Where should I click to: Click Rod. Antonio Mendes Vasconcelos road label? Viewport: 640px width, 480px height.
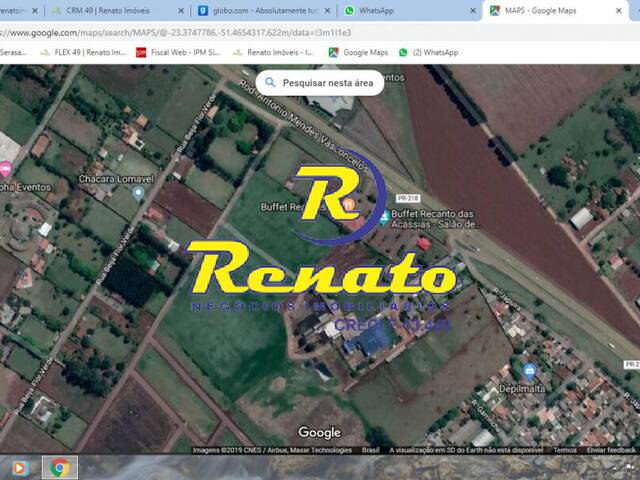[x=305, y=127]
